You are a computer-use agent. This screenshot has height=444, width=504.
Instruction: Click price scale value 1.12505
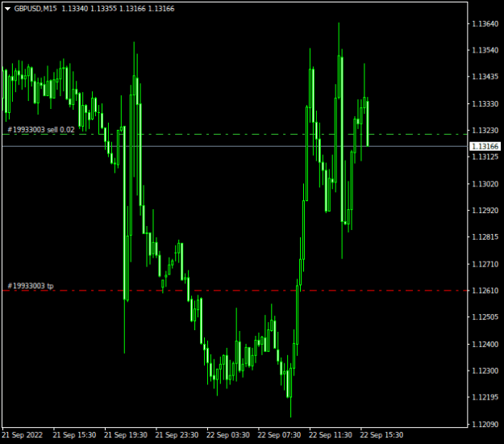(x=485, y=317)
